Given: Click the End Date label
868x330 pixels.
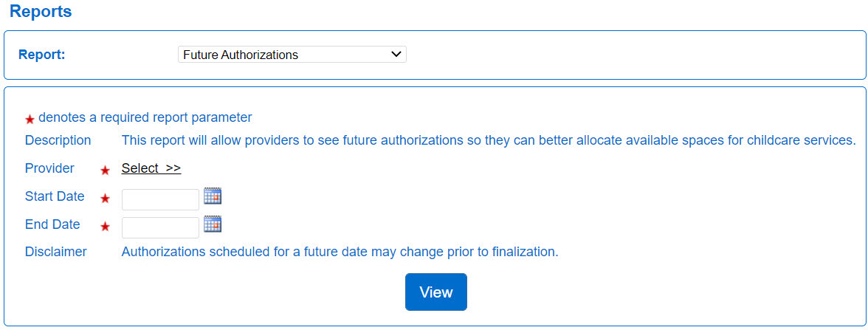Looking at the screenshot, I should pyautogui.click(x=52, y=224).
